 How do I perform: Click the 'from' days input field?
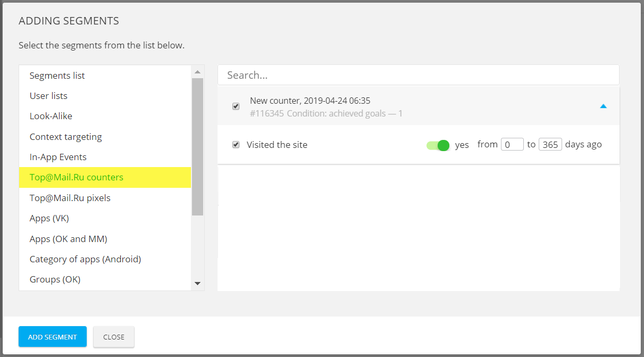click(512, 145)
